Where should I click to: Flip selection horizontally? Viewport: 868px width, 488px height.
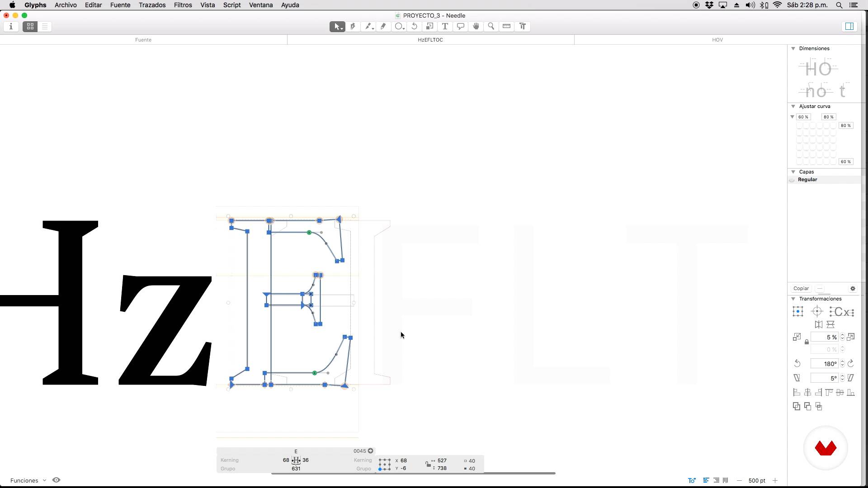[818, 324]
